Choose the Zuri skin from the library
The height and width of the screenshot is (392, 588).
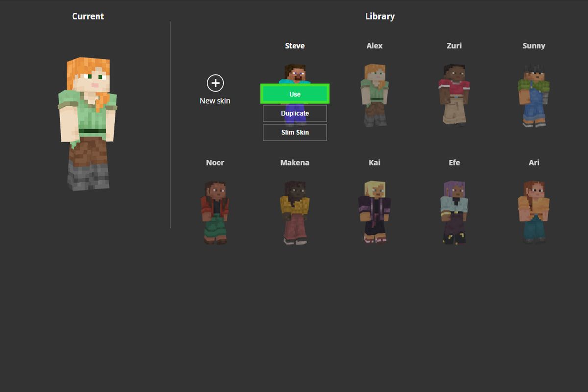point(454,96)
